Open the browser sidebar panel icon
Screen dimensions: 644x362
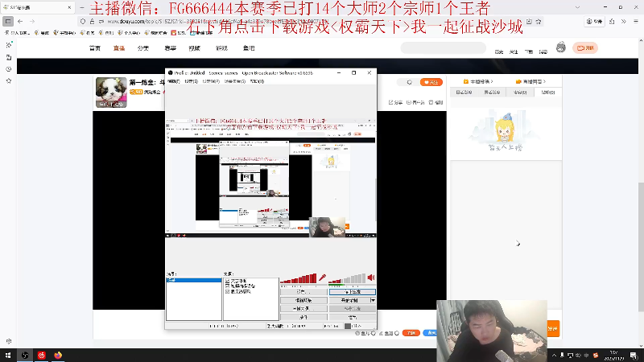8,22
